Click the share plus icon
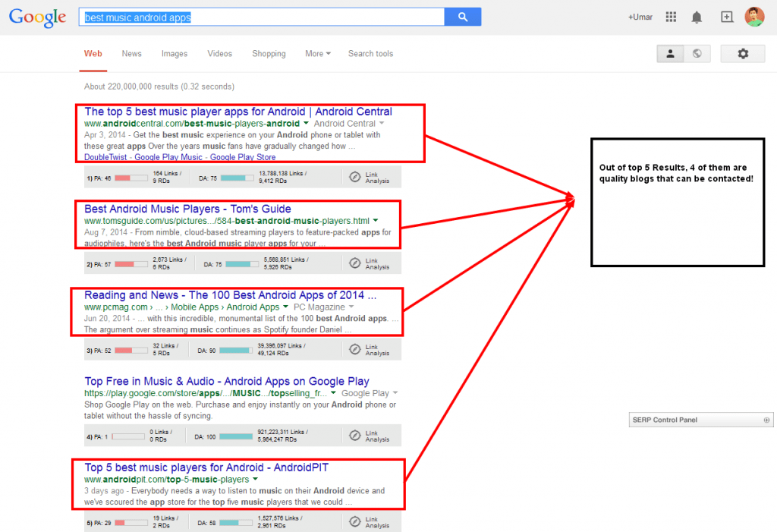 click(727, 17)
